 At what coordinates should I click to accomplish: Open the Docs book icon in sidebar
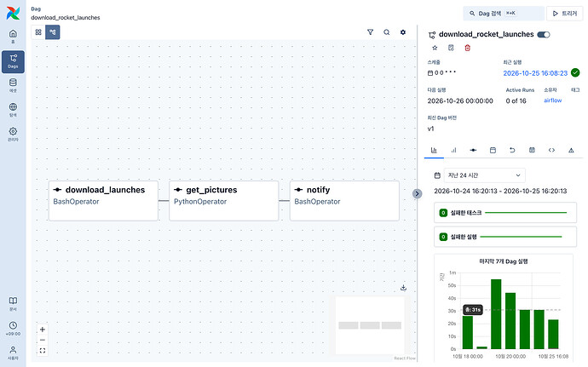tap(13, 304)
